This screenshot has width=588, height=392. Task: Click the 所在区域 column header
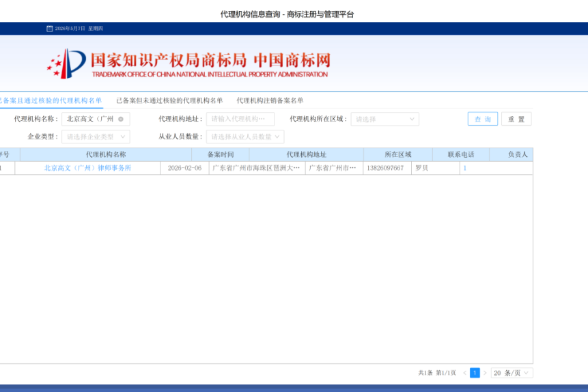click(398, 154)
